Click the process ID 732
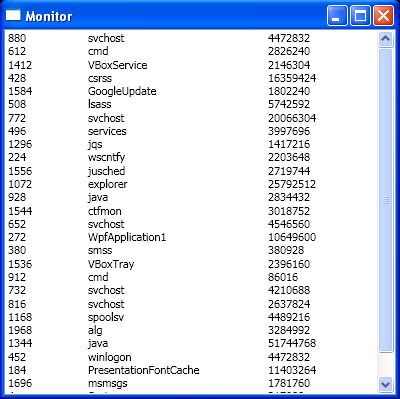Viewport: 400px width, 399px height. [17, 290]
